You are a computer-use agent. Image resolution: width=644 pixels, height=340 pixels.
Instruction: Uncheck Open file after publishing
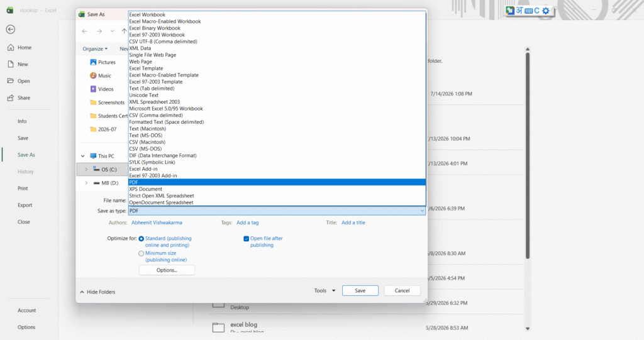pos(247,239)
